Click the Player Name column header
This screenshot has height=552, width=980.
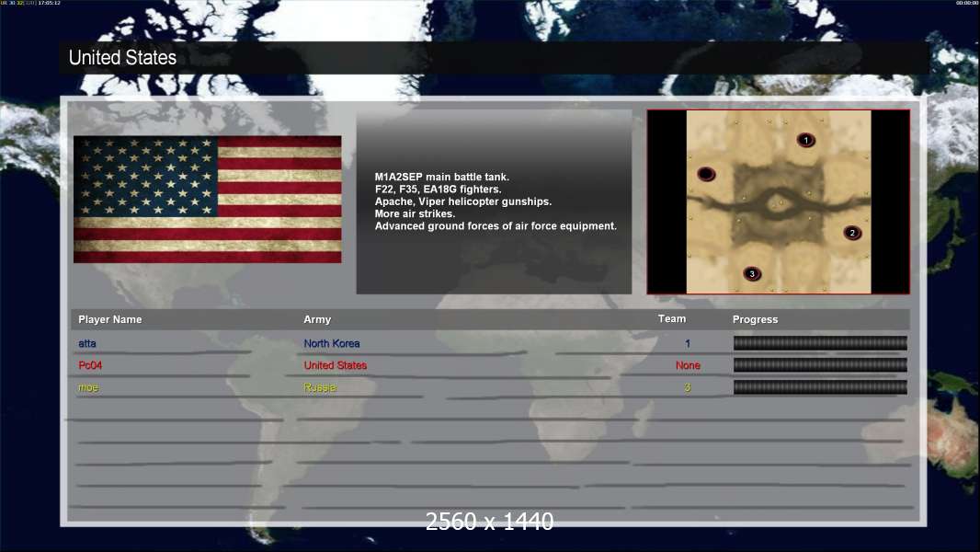tap(110, 319)
